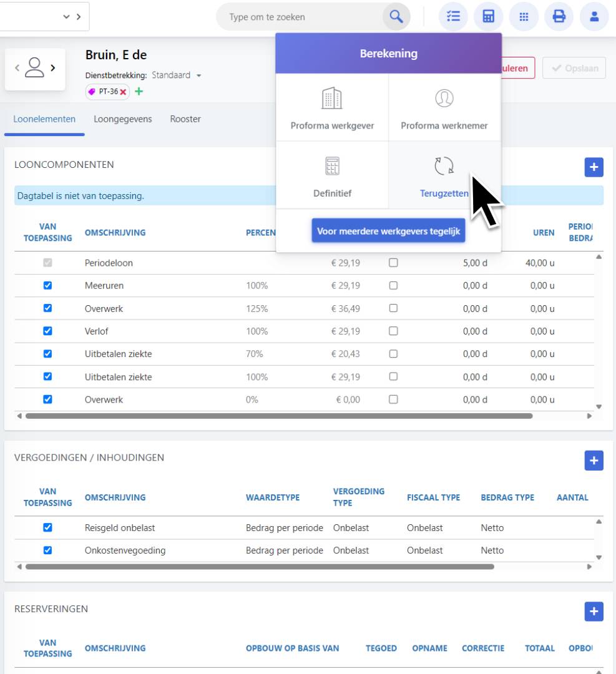The height and width of the screenshot is (674, 616).
Task: Remove the PT-36 tag with red X
Action: tap(124, 92)
